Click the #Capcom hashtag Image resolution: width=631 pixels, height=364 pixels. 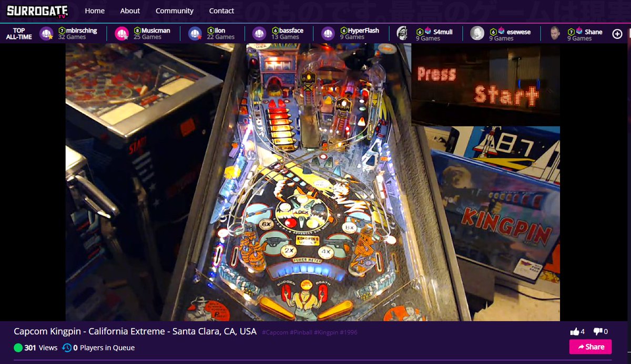coord(274,332)
